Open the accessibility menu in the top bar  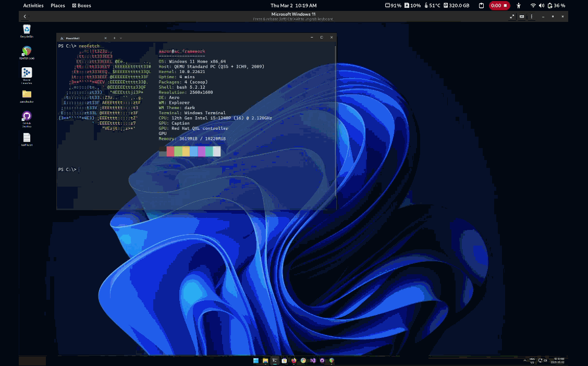tap(519, 6)
